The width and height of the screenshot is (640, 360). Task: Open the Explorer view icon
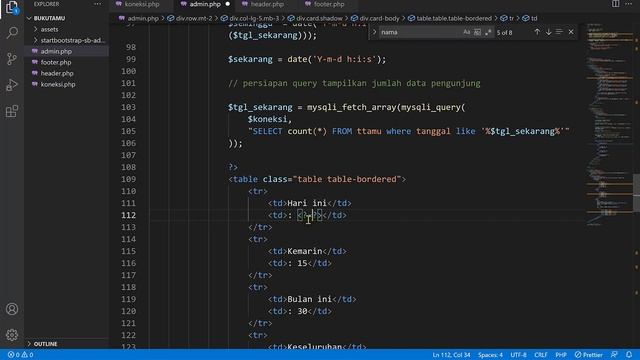12,7
